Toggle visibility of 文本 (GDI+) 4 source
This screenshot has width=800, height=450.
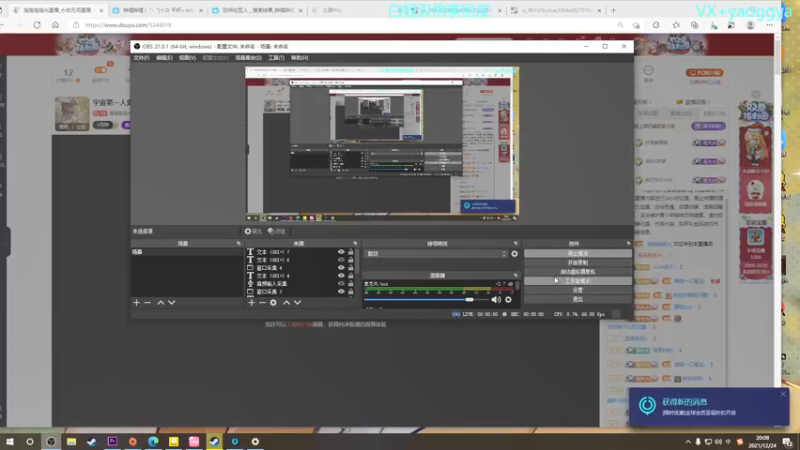[341, 276]
